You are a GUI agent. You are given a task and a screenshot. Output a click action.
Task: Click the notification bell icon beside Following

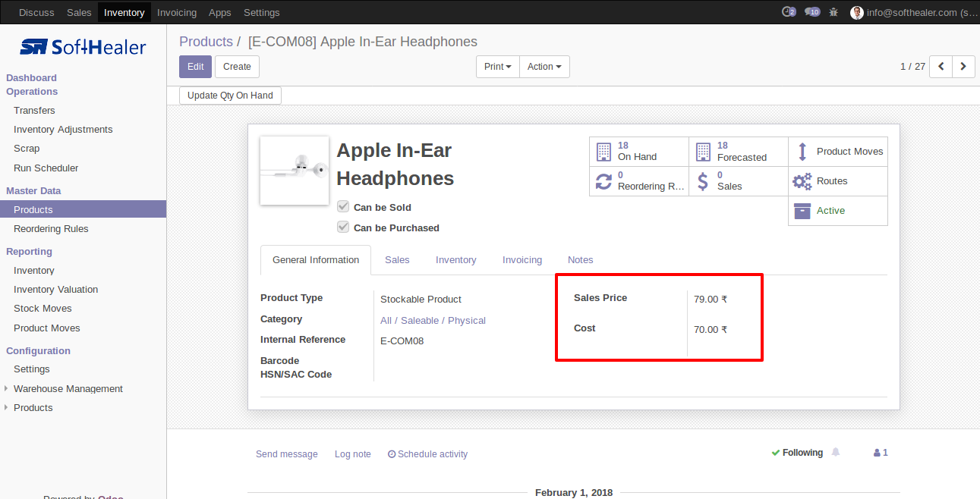pos(836,453)
